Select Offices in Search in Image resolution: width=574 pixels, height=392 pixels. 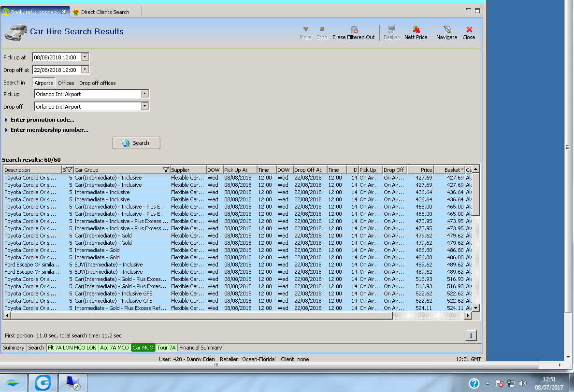point(66,83)
